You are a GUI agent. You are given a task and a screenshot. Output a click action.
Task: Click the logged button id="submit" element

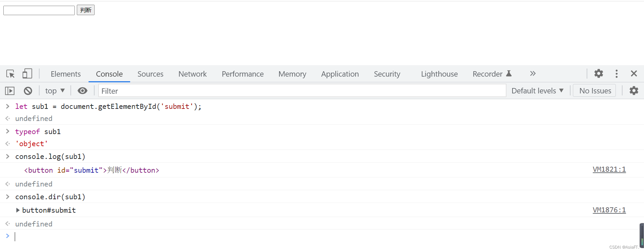(92, 170)
